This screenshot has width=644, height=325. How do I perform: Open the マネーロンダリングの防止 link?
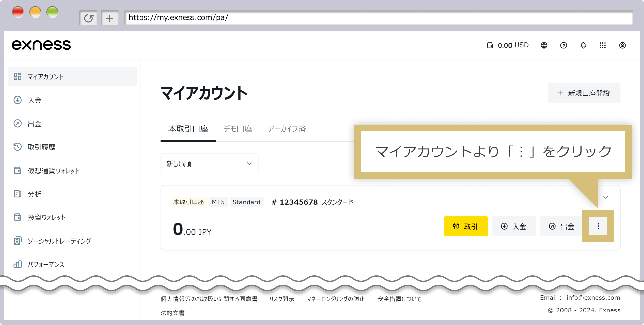click(336, 299)
